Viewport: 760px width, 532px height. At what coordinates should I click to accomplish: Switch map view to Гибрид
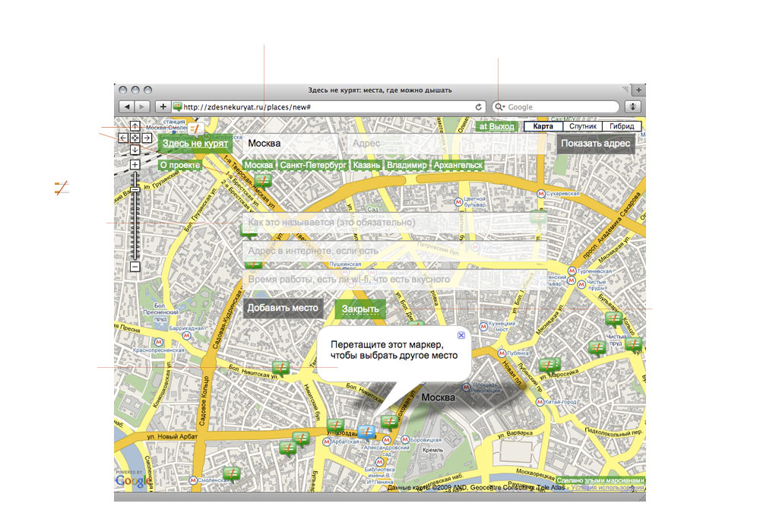(622, 126)
